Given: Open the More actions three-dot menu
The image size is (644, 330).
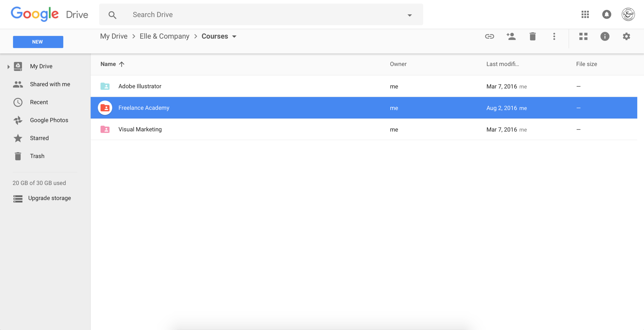Looking at the screenshot, I should [554, 36].
